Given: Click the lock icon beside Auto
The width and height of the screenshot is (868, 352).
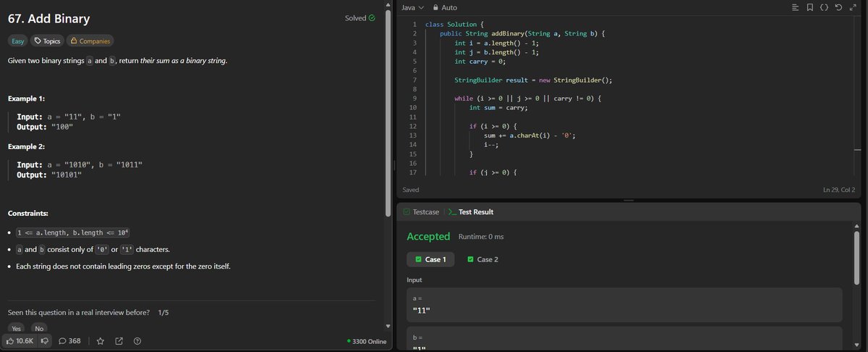Looking at the screenshot, I should click(435, 7).
